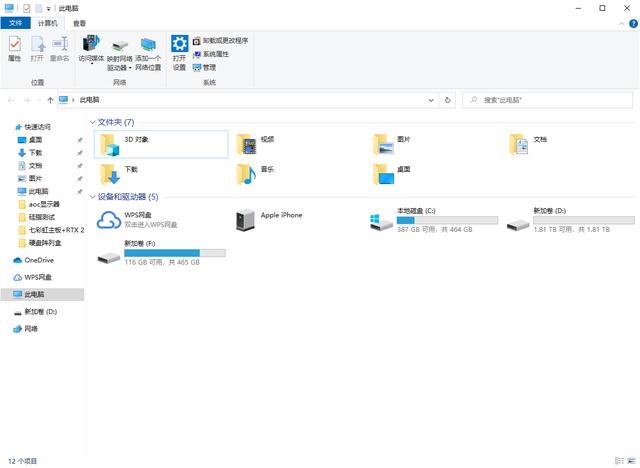Image resolution: width=640 pixels, height=468 pixels.
Task: Select the Apple iPhone device
Action: pos(269,220)
